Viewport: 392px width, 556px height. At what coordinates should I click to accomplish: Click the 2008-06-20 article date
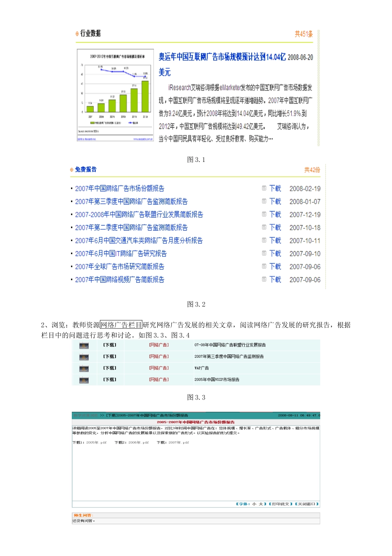[x=300, y=57]
